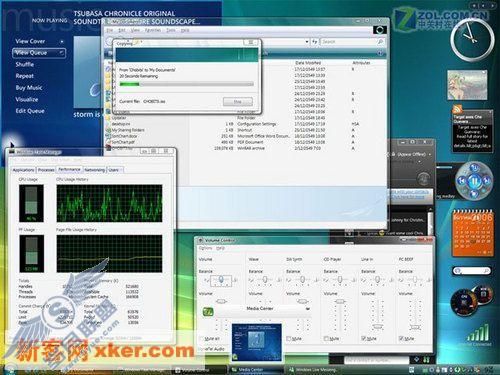Switch to the Processes tab in Task Manager
This screenshot has width=500, height=375.
pos(46,170)
